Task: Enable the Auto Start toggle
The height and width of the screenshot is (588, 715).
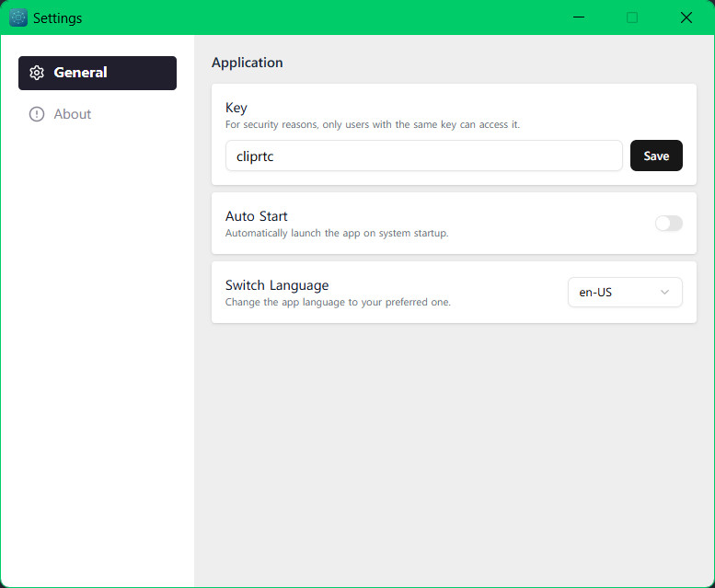Action: point(668,224)
